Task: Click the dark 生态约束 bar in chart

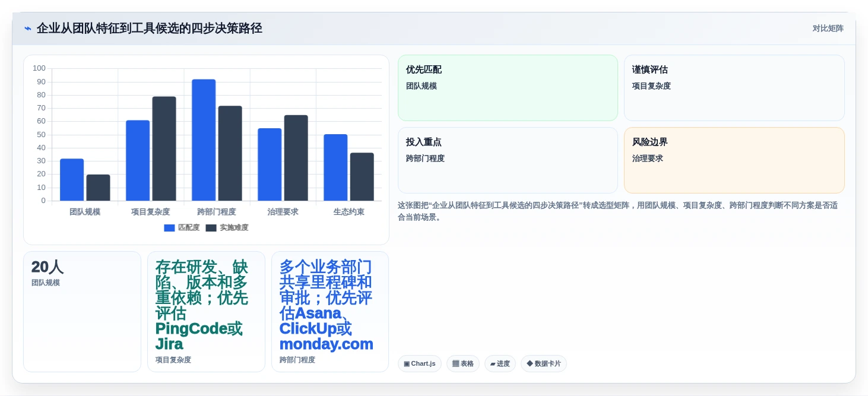Action: click(x=362, y=177)
